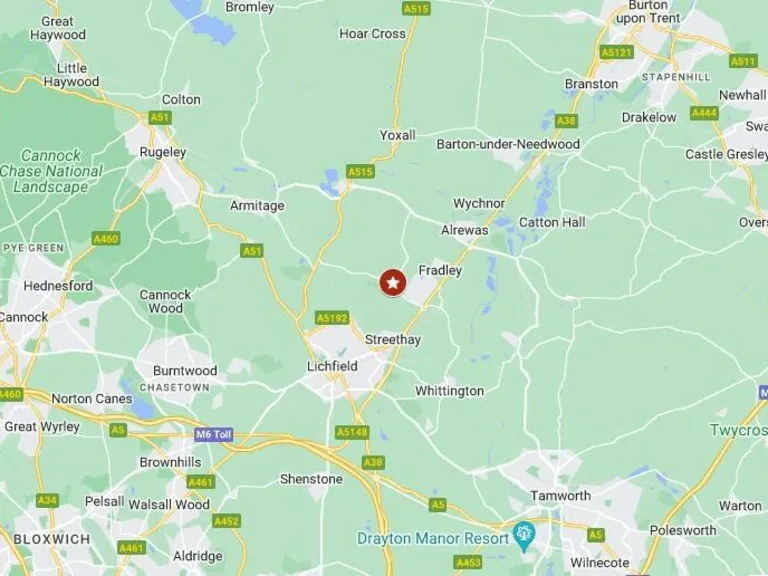This screenshot has height=576, width=768.
Task: Click the Drayton Manor Resort text label
Action: click(433, 538)
